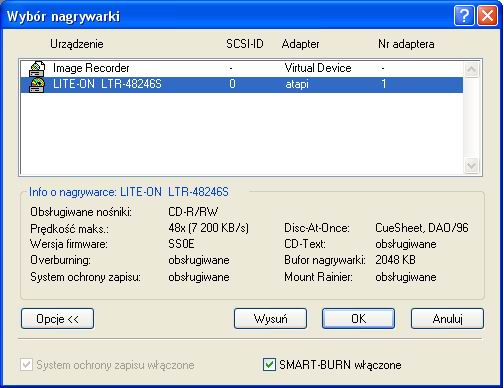Image resolution: width=504 pixels, height=388 pixels.
Task: Click the 48x (7 200 KB/s) speed value
Action: point(208,228)
